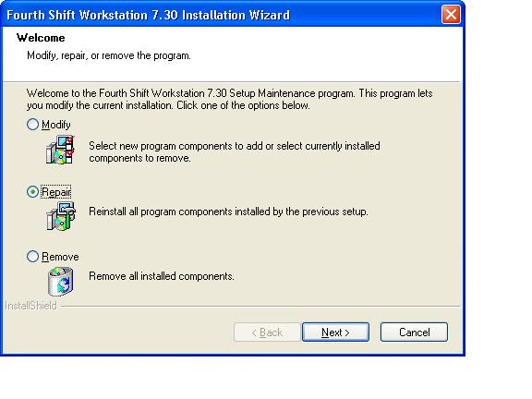Click the 'Modify, repair, or remove' subtitle
The width and height of the screenshot is (532, 399).
click(x=109, y=55)
